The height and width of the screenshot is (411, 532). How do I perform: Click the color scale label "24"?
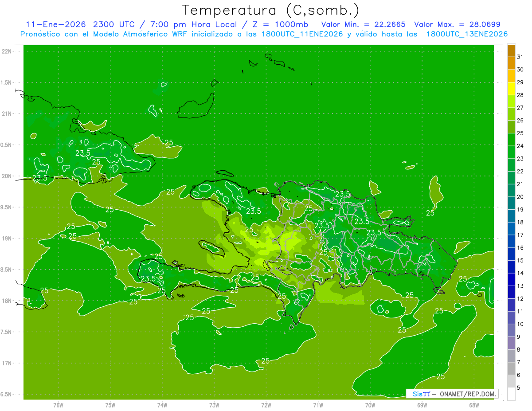point(520,146)
